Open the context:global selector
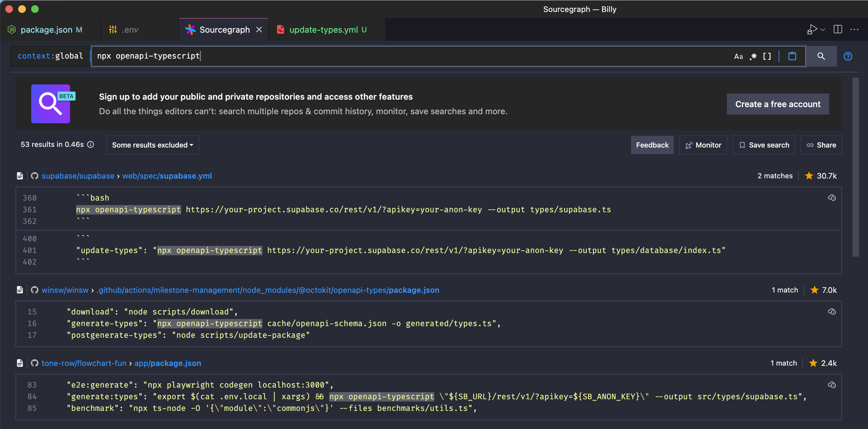This screenshot has height=429, width=868. [50, 56]
